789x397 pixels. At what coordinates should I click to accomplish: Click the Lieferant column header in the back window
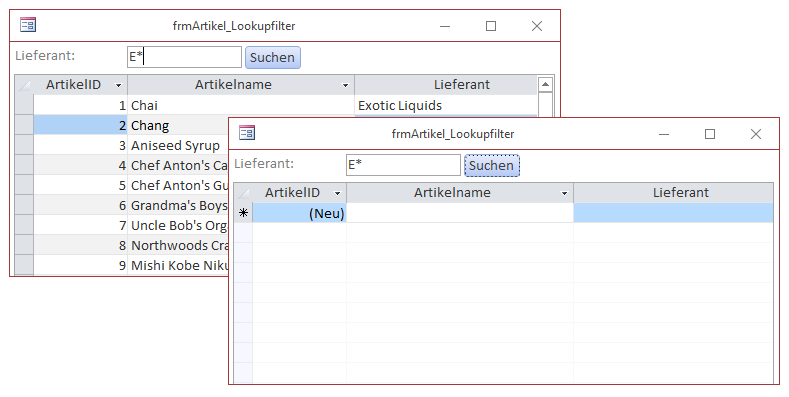click(x=446, y=85)
